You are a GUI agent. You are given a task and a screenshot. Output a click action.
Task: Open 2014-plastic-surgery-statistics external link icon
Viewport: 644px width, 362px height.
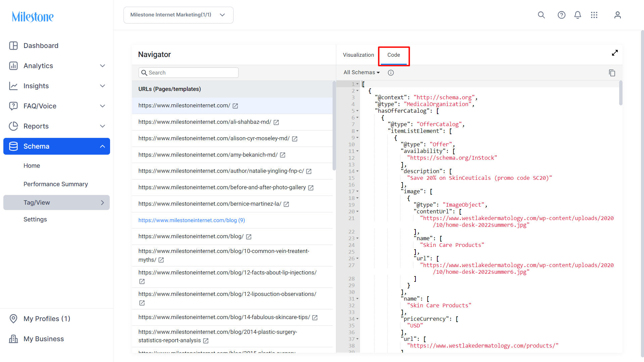206,341
